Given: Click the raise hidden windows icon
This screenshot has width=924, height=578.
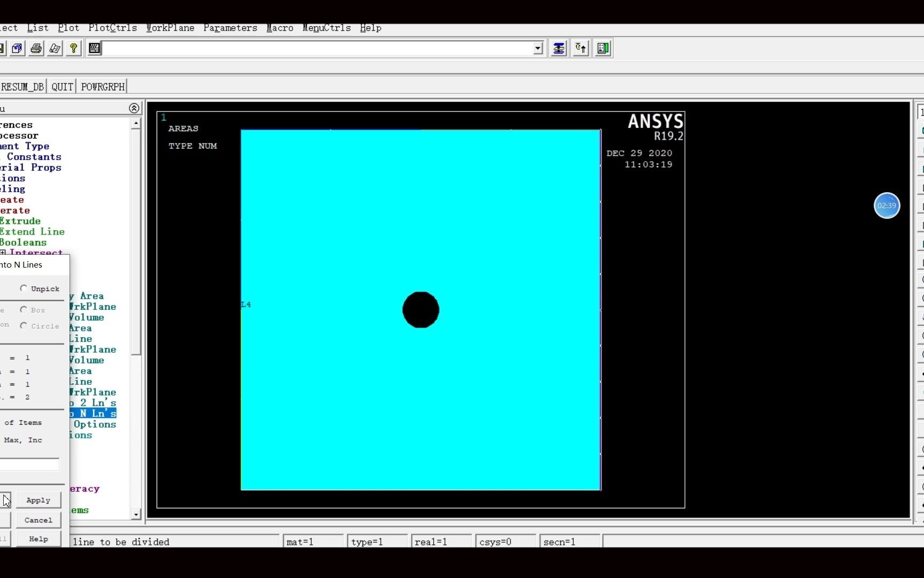Looking at the screenshot, I should [x=580, y=48].
